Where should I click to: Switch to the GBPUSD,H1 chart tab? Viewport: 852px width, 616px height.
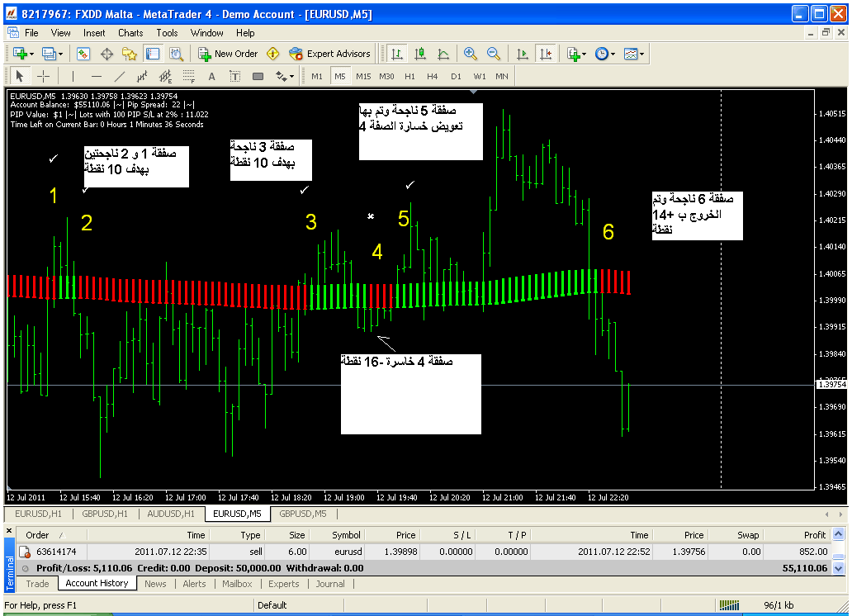coord(104,514)
